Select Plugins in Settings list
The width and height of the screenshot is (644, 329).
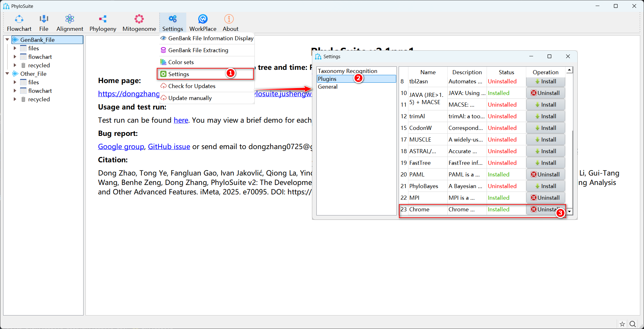[357, 79]
